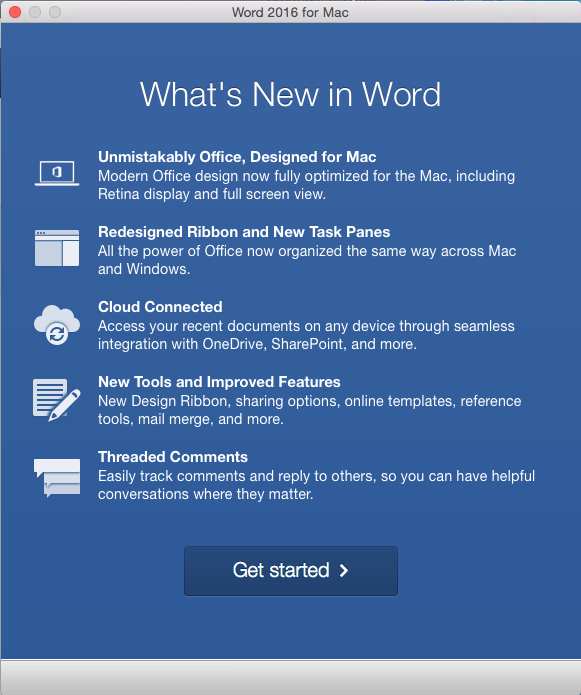Click the document with pencil icon
This screenshot has height=695, width=581.
pyautogui.click(x=56, y=399)
